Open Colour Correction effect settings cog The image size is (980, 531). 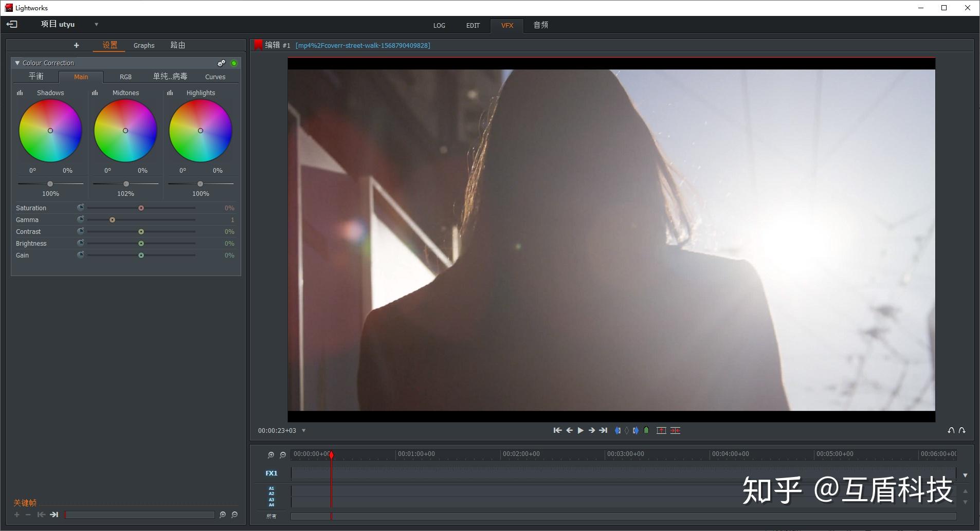tap(221, 63)
